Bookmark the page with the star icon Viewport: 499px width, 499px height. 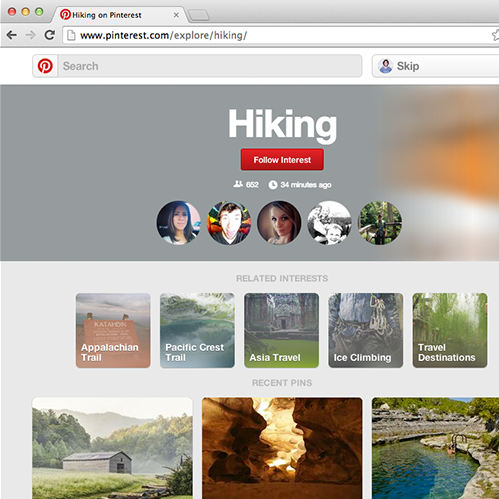[495, 35]
